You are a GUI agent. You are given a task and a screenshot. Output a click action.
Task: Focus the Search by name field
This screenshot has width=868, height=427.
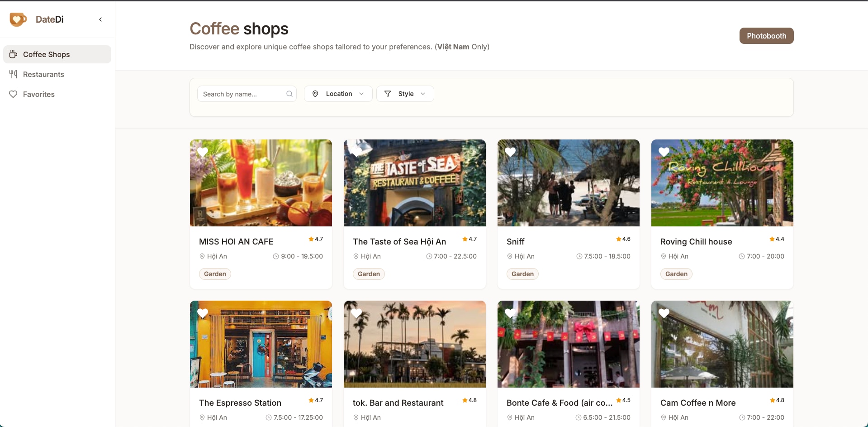(247, 94)
